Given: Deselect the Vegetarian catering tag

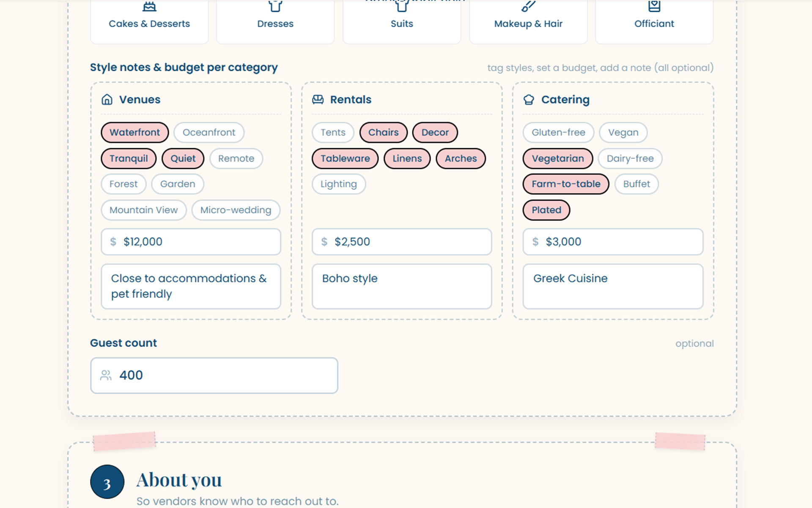Looking at the screenshot, I should (558, 159).
